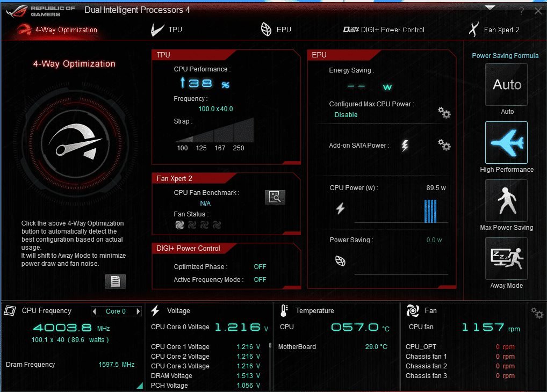Open Add-on SATA Power settings gear
Image resolution: width=547 pixels, height=392 pixels.
tap(444, 144)
